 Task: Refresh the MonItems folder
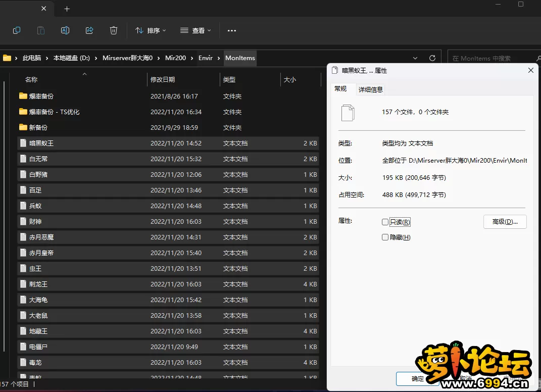point(432,58)
